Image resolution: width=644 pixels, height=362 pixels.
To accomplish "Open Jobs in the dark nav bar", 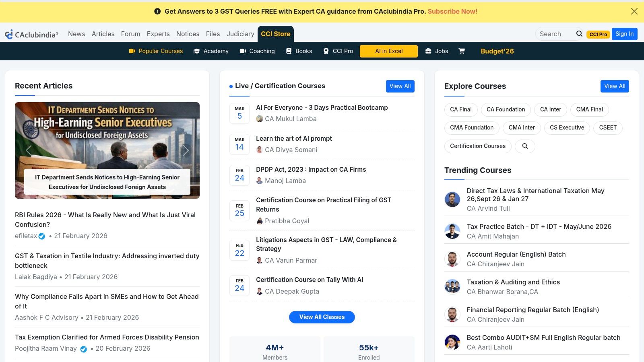I will [437, 51].
